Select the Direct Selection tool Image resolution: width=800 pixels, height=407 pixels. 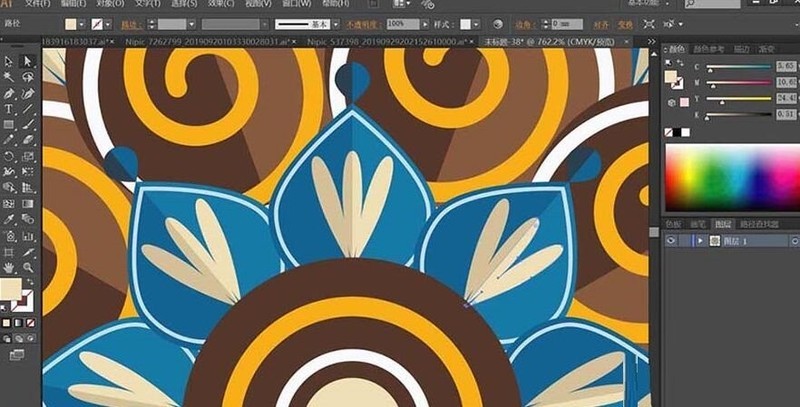[x=28, y=62]
